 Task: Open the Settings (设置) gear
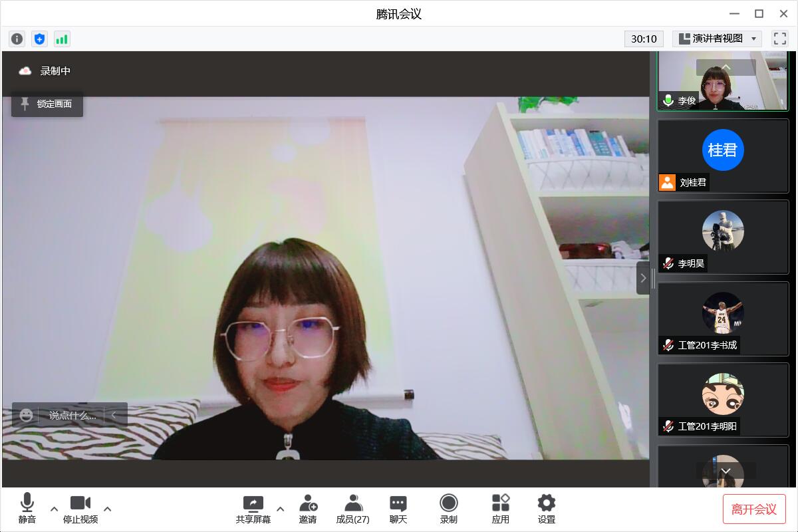coord(546,509)
